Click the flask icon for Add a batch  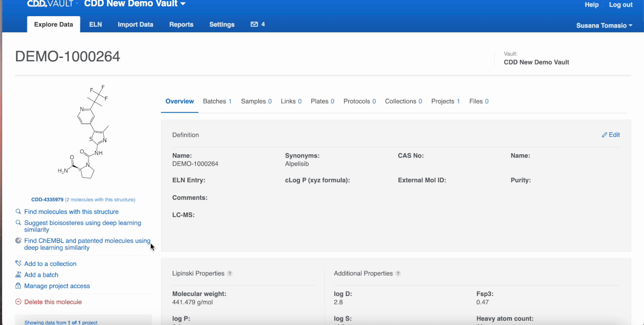pos(19,275)
